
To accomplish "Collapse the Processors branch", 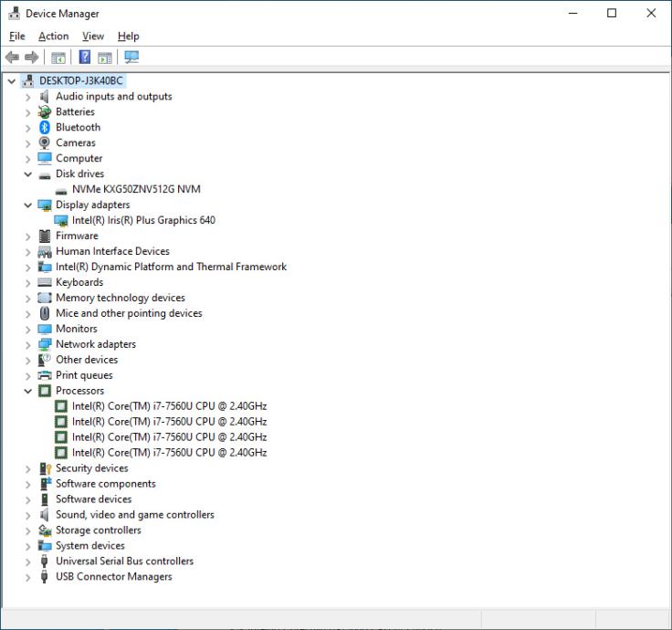I will coord(28,391).
